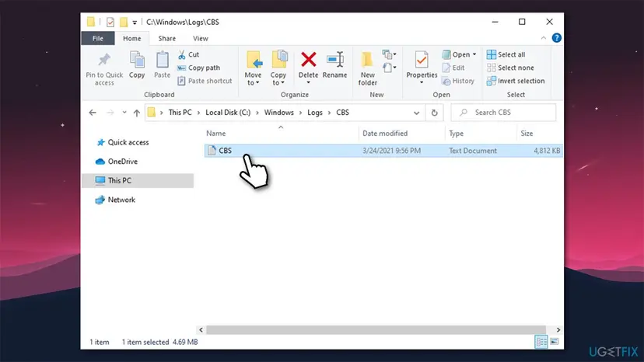Image resolution: width=644 pixels, height=362 pixels.
Task: Click the Paste ribbon icon
Action: [x=163, y=64]
